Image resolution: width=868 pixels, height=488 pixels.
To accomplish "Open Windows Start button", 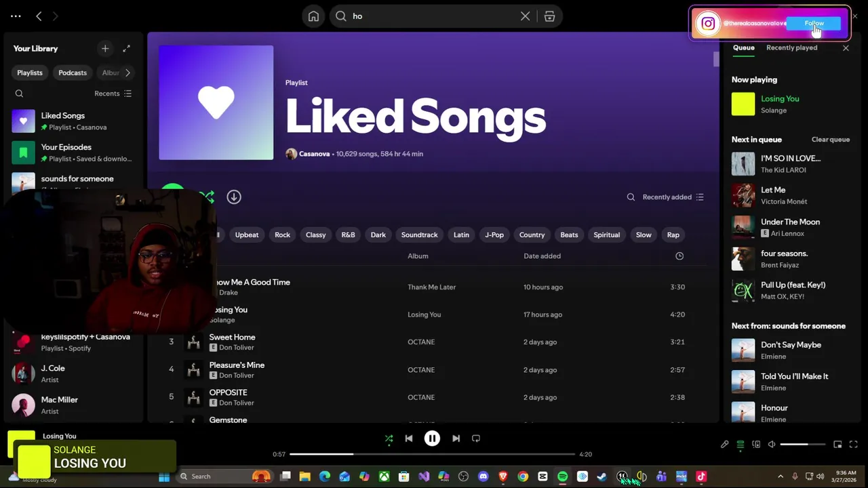I will 164,476.
